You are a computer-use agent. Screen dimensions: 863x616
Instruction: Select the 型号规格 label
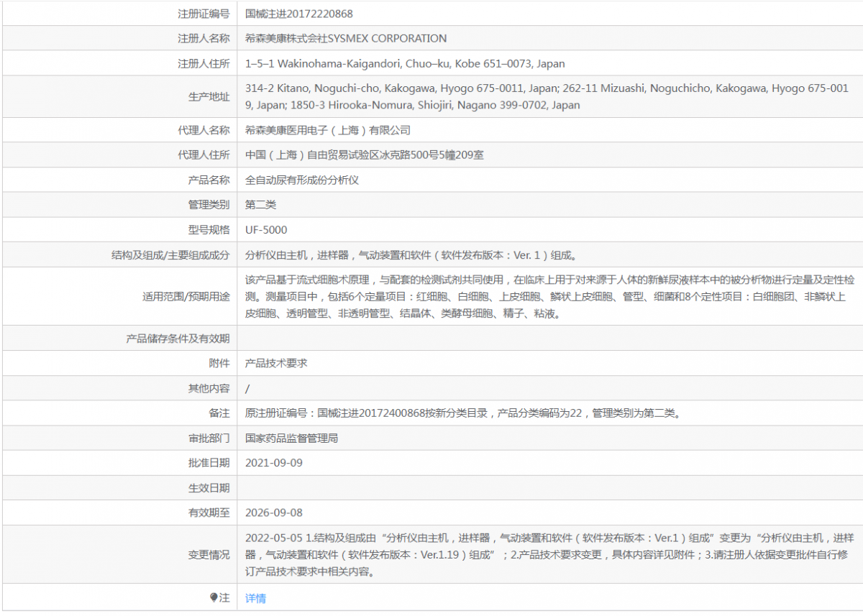coord(209,230)
